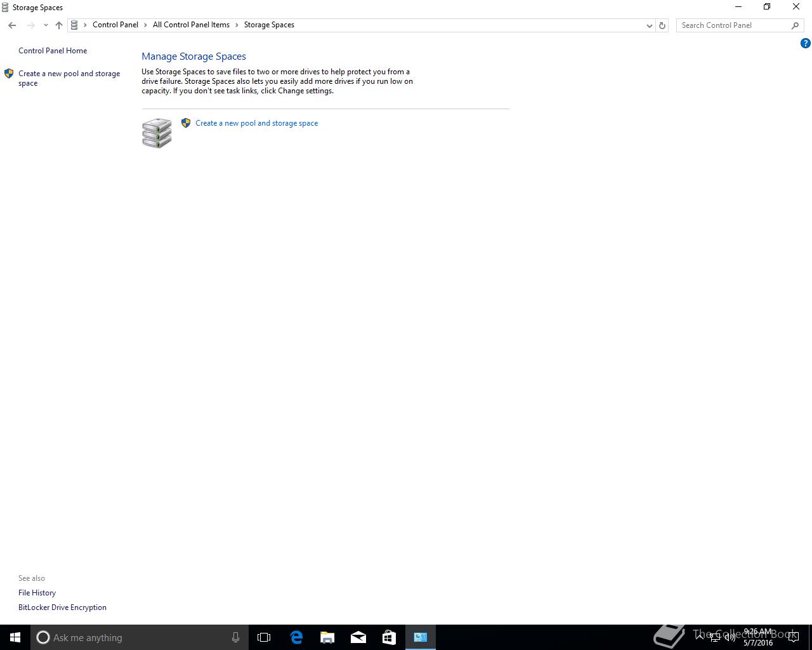Viewport: 812px width, 650px height.
Task: Click Cortana Ask me anything box
Action: pyautogui.click(x=139, y=637)
